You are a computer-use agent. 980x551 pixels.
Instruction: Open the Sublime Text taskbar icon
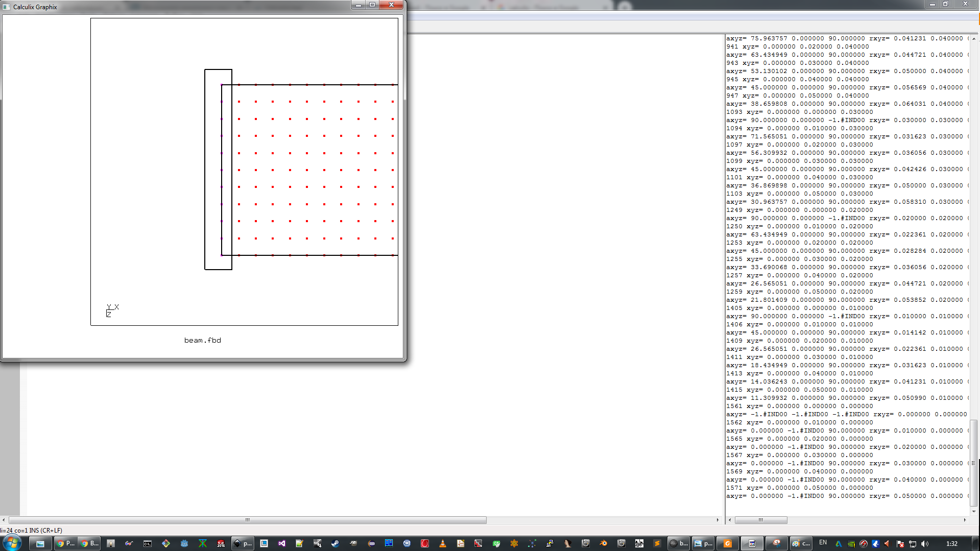[x=657, y=544]
